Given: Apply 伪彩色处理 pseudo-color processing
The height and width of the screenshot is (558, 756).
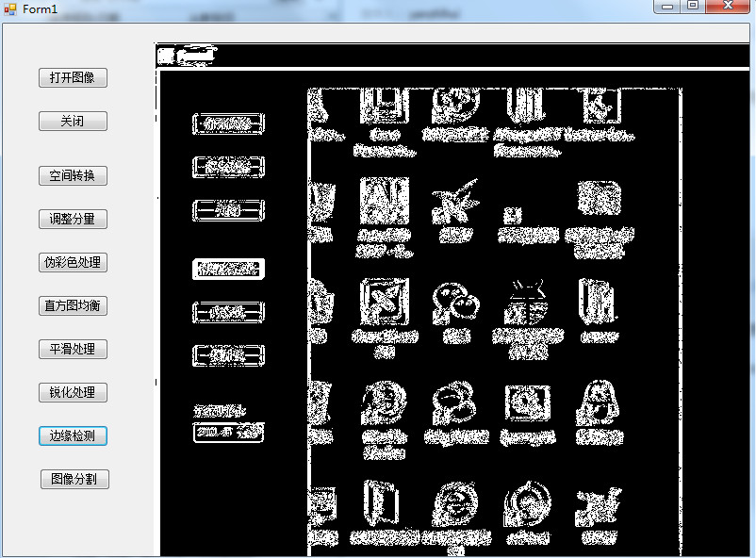Looking at the screenshot, I should pyautogui.click(x=73, y=262).
